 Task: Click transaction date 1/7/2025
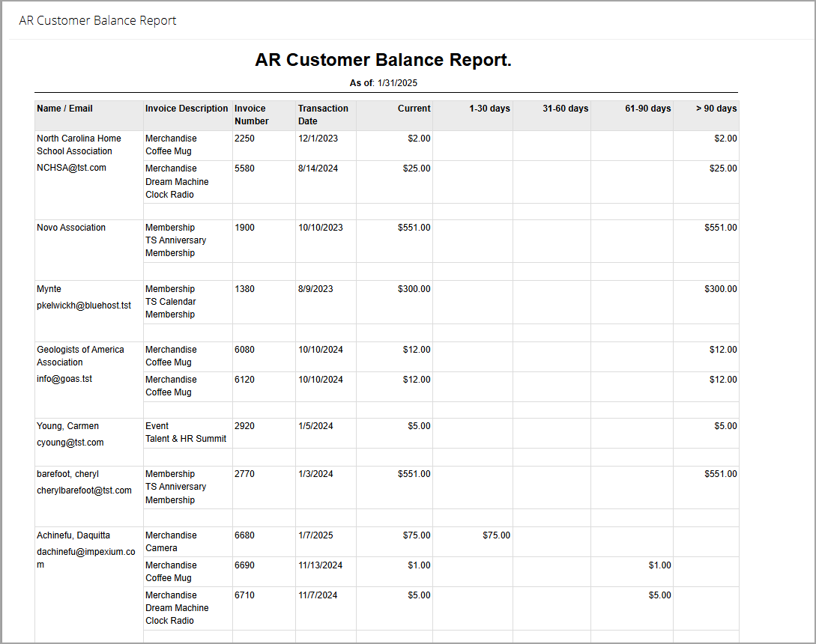315,535
